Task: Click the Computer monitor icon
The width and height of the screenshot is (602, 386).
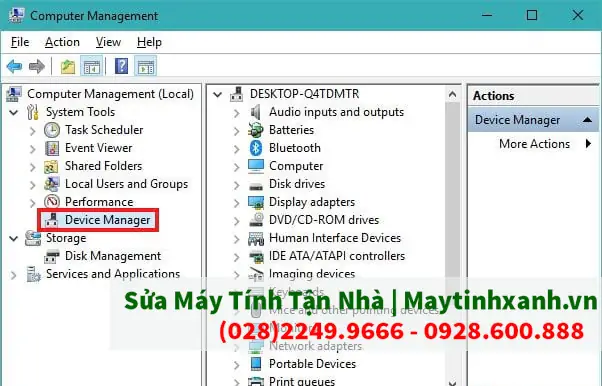Action: pos(256,166)
